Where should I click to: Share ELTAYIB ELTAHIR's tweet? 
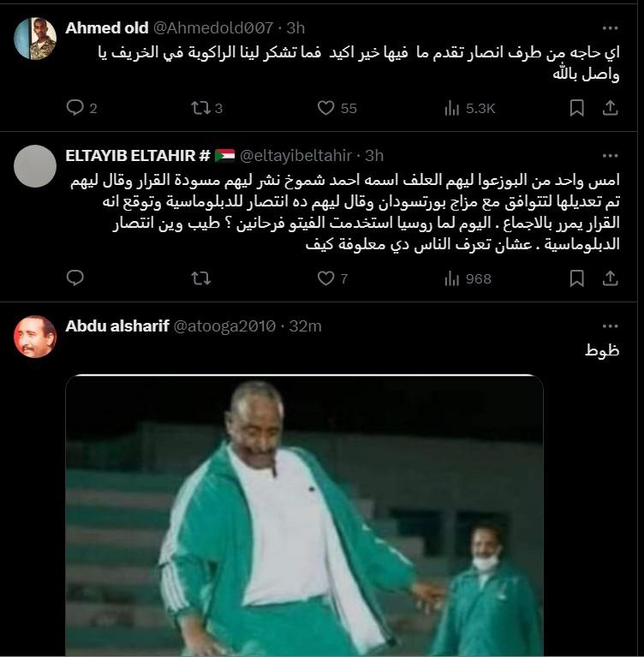click(x=610, y=278)
